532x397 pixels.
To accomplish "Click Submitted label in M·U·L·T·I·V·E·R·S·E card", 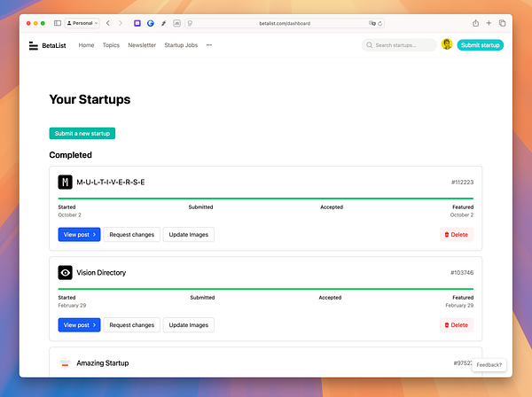I will [201, 207].
